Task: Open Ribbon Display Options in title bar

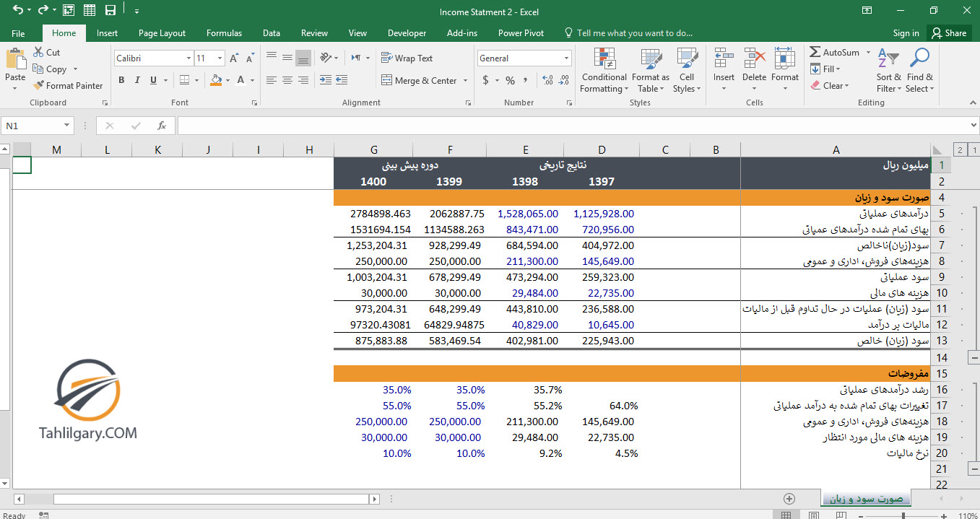Action: pos(867,10)
